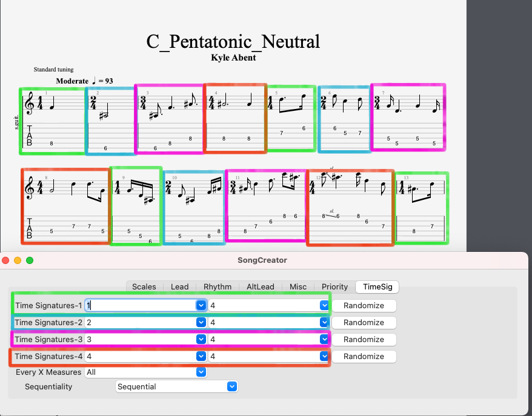Open Time Signatures-1 numerator dropdown
Viewport: 532px width, 416px height.
[201, 305]
